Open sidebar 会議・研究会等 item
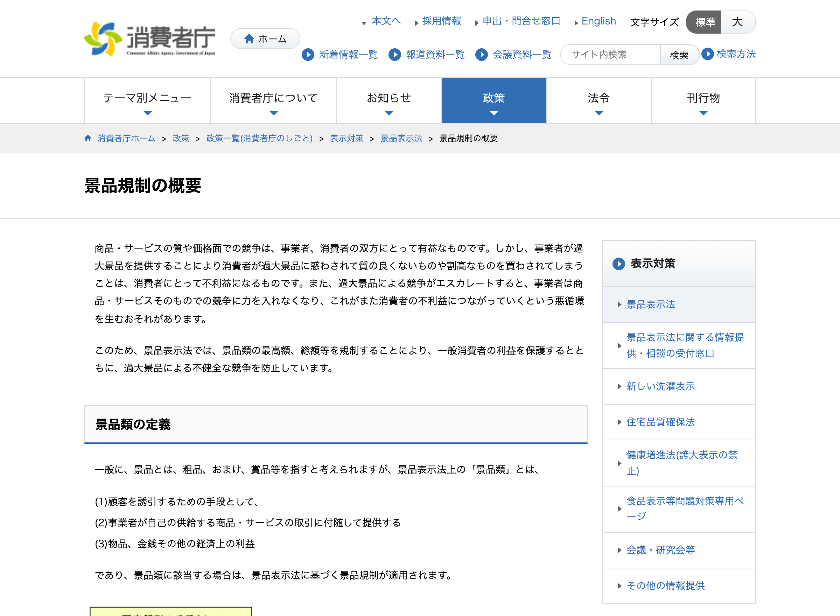 coord(679,550)
